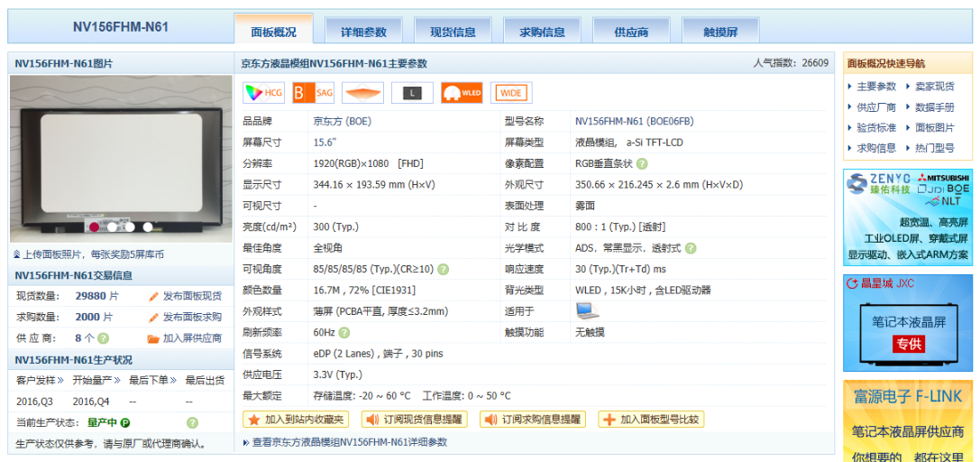Screen dimensions: 980x462
Task: Click the NV156FHM-N61 panel photo
Action: point(121,159)
